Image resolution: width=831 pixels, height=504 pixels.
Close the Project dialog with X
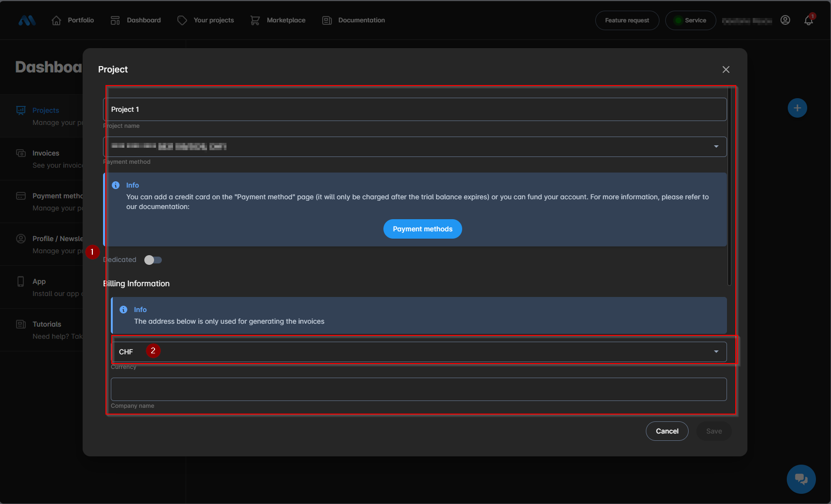(726, 70)
